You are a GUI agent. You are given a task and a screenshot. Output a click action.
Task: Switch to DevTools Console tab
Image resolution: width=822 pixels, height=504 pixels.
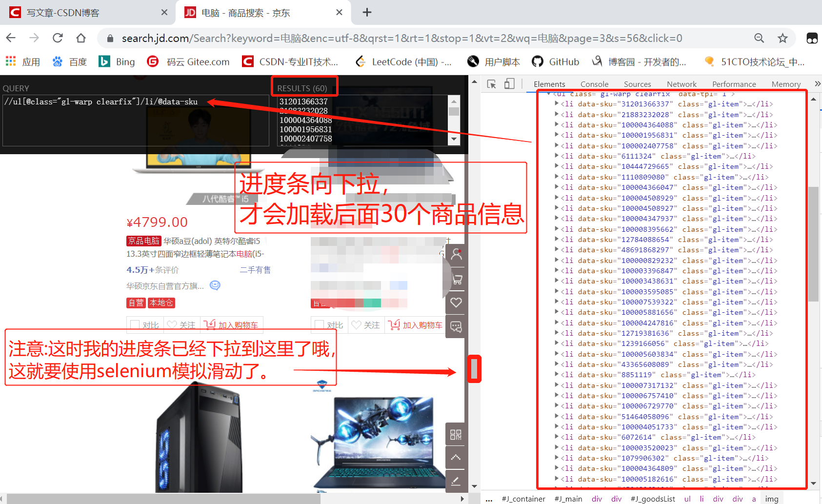tap(594, 84)
